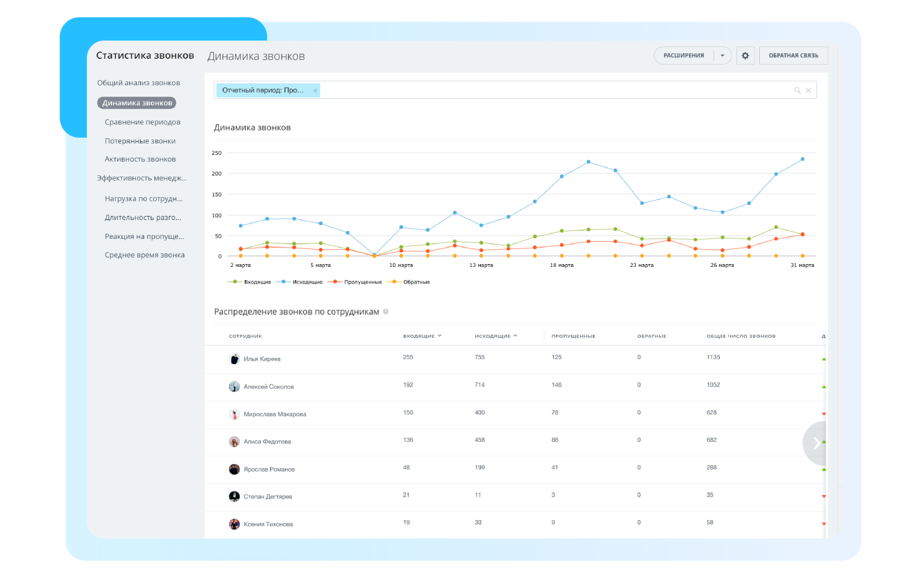Remove the Отчетный период filter tag
924x579 pixels.
coord(315,90)
